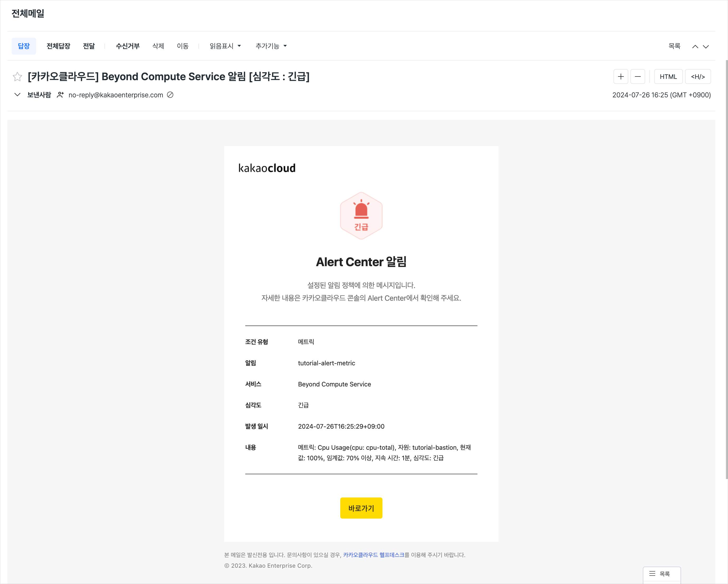Click the floating 목록 button at bottom
This screenshot has width=728, height=584.
point(662,574)
